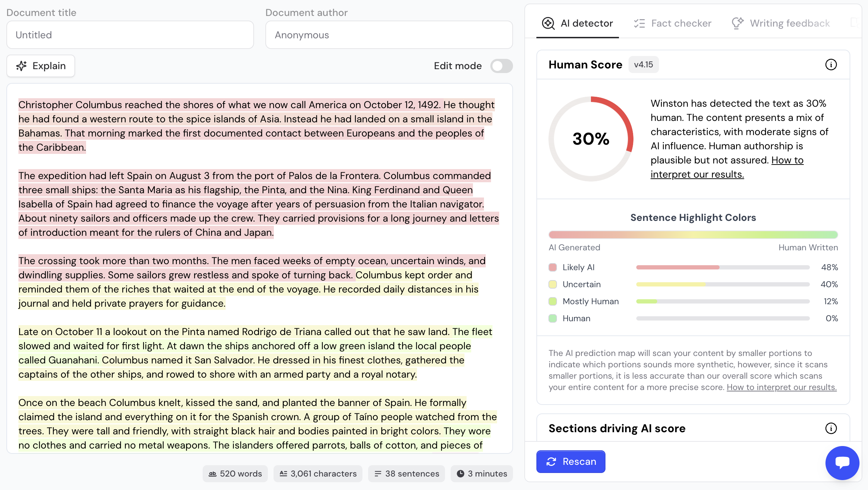Click the Sections driving AI score info icon
This screenshot has width=868, height=490.
(831, 428)
